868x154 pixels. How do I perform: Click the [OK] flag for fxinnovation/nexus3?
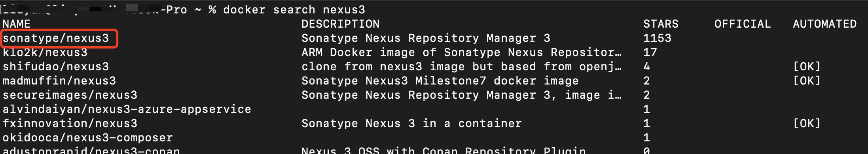click(x=807, y=124)
